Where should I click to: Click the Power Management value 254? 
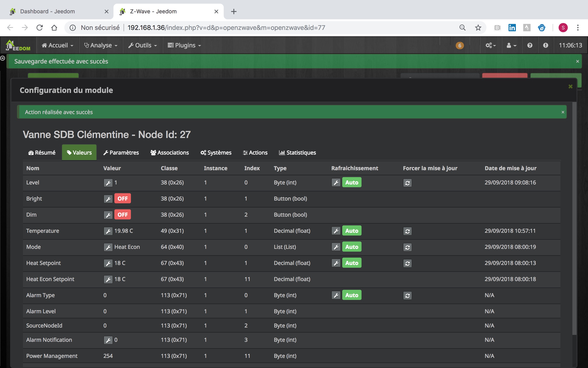coord(108,356)
